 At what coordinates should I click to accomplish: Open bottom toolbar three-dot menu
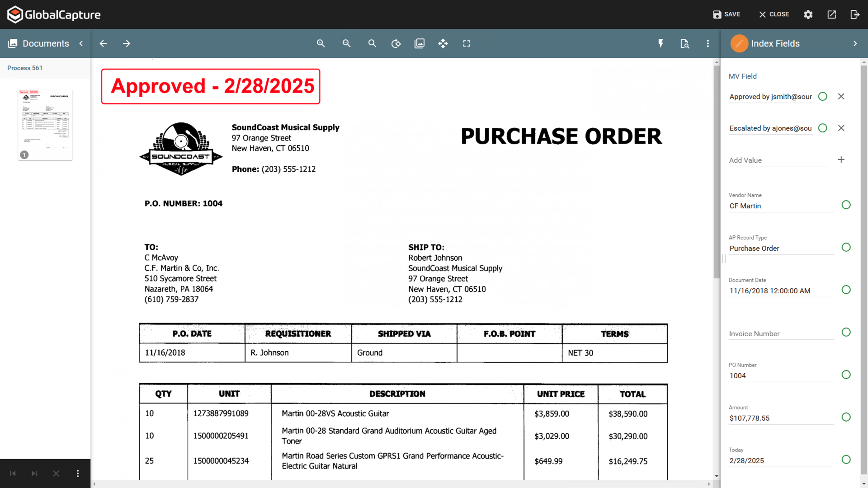point(78,473)
